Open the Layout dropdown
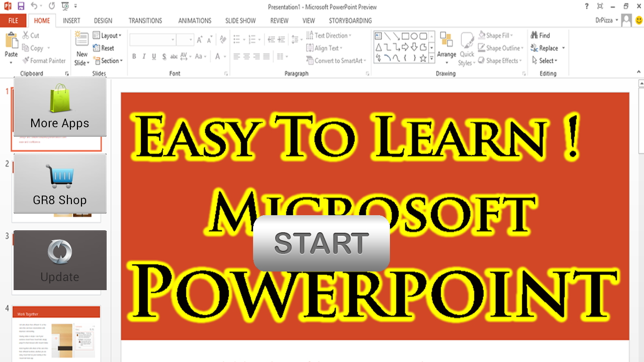 [107, 36]
